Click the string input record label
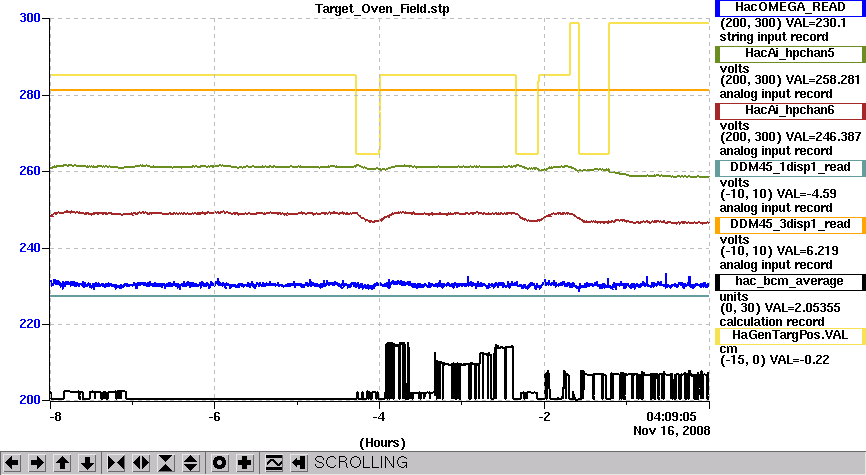Screen dimensions: 866x475 [774, 37]
